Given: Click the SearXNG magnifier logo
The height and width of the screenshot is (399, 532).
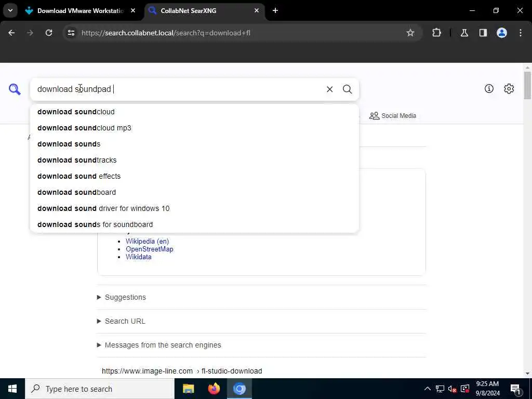Looking at the screenshot, I should 15,89.
